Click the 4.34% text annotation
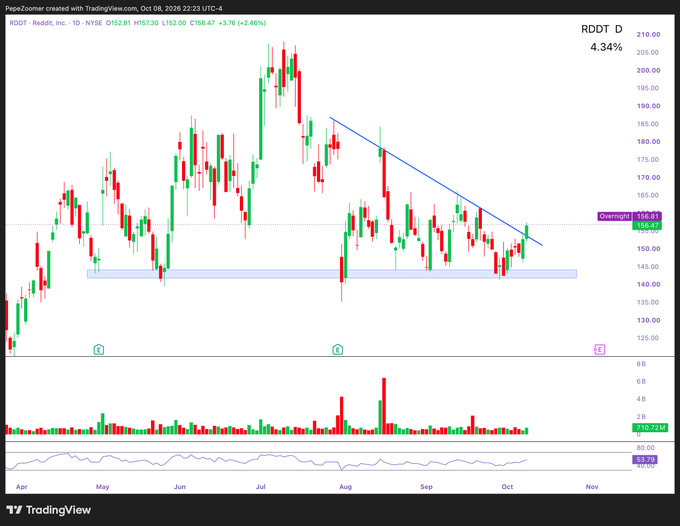The width and height of the screenshot is (680, 526). pos(606,47)
